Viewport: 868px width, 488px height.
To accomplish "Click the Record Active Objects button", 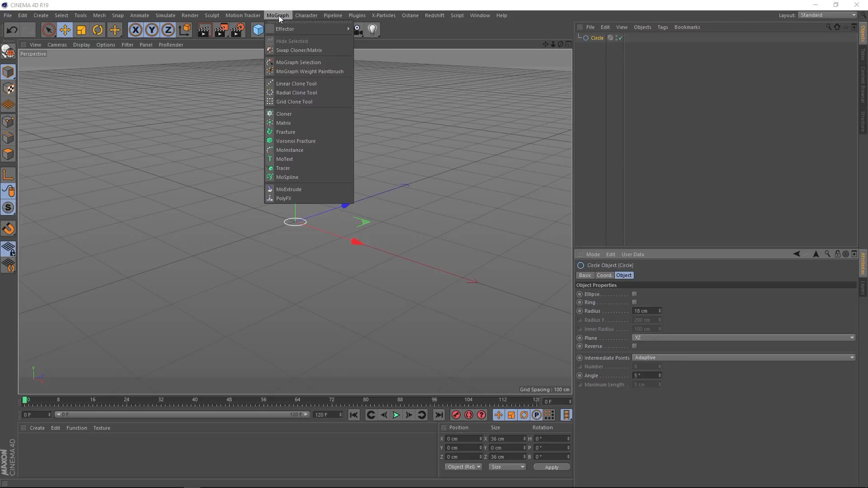I will point(456,415).
